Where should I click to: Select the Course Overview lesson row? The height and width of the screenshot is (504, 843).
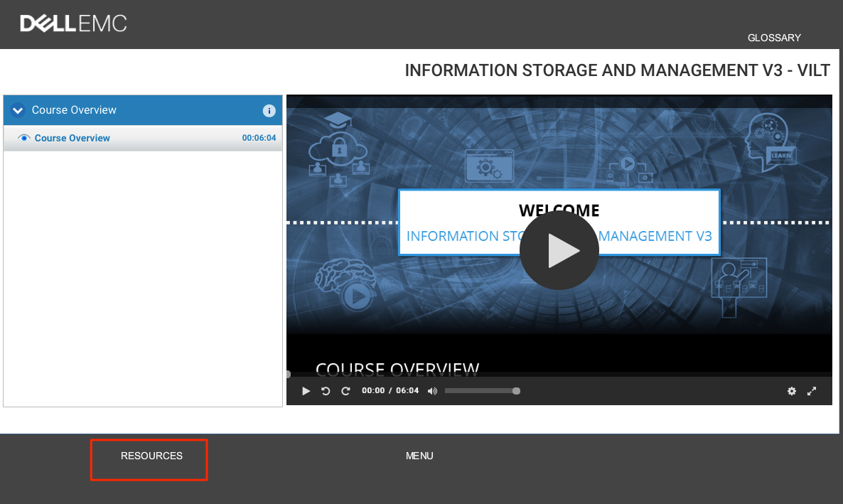(143, 138)
